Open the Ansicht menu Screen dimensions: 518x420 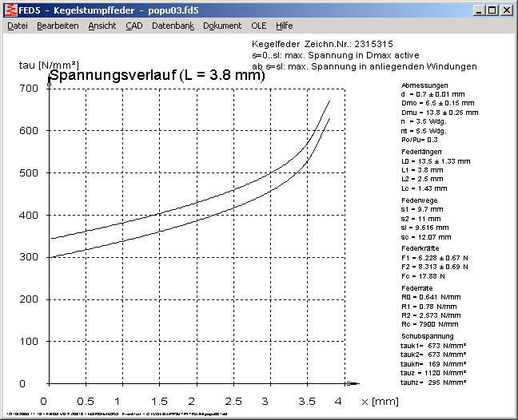click(x=102, y=26)
